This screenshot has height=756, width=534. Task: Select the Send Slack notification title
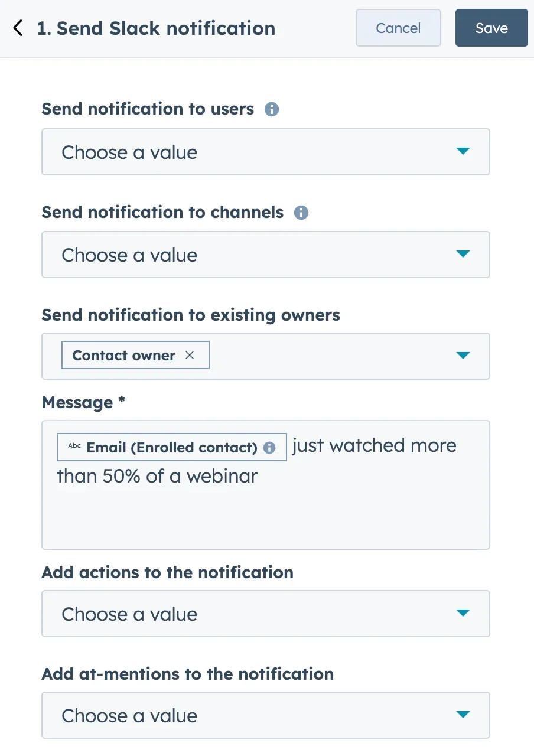(x=157, y=28)
